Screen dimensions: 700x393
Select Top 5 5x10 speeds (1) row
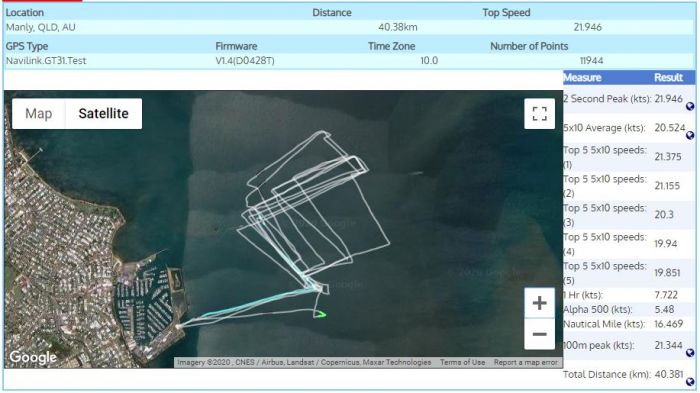(629, 157)
